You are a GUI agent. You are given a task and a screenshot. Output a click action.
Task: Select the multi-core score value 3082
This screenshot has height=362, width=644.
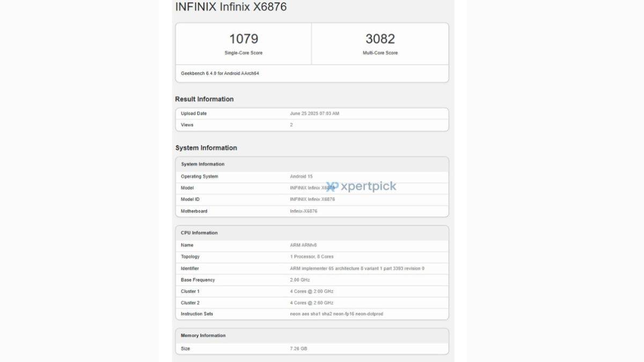click(380, 39)
